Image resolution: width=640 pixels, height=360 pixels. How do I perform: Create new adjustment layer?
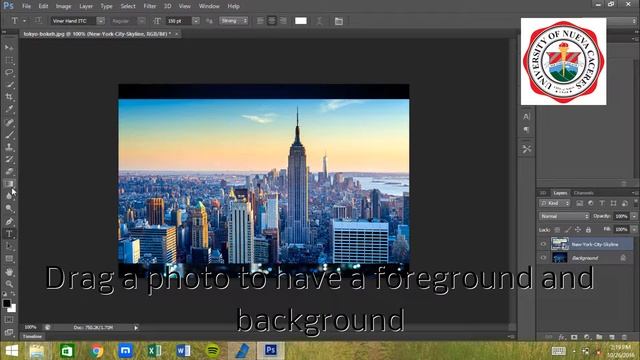pos(587,337)
